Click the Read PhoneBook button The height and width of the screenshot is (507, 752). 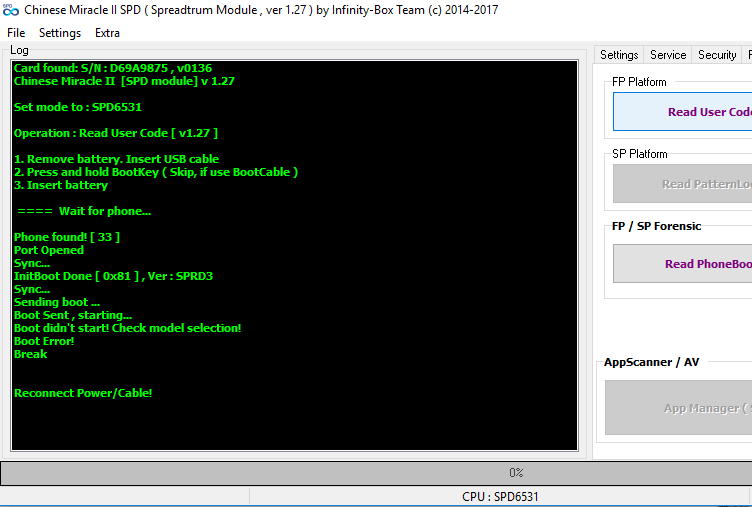pyautogui.click(x=682, y=264)
